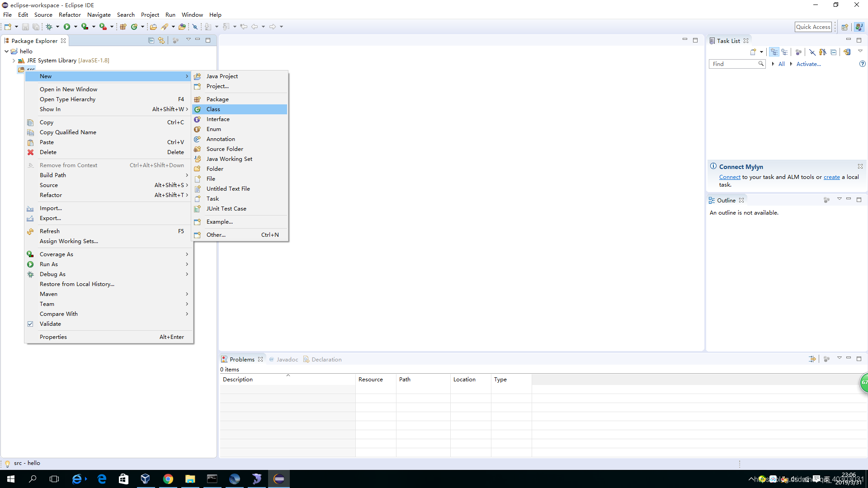Image resolution: width=868 pixels, height=488 pixels.
Task: Click the create link in Connect Mylyn
Action: click(831, 177)
